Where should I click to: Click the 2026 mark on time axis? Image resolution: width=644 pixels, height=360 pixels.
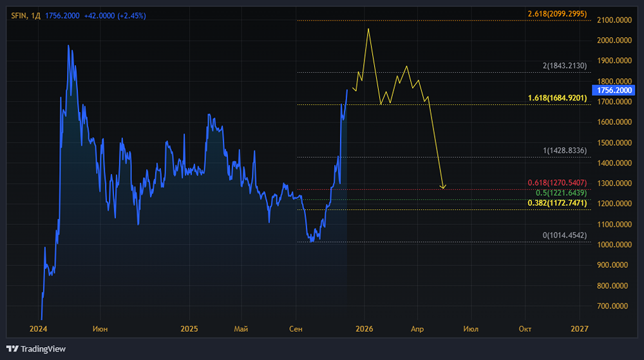click(364, 328)
